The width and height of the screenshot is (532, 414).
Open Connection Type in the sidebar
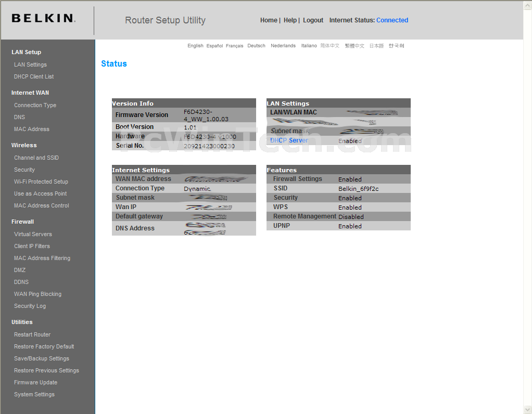click(x=35, y=106)
